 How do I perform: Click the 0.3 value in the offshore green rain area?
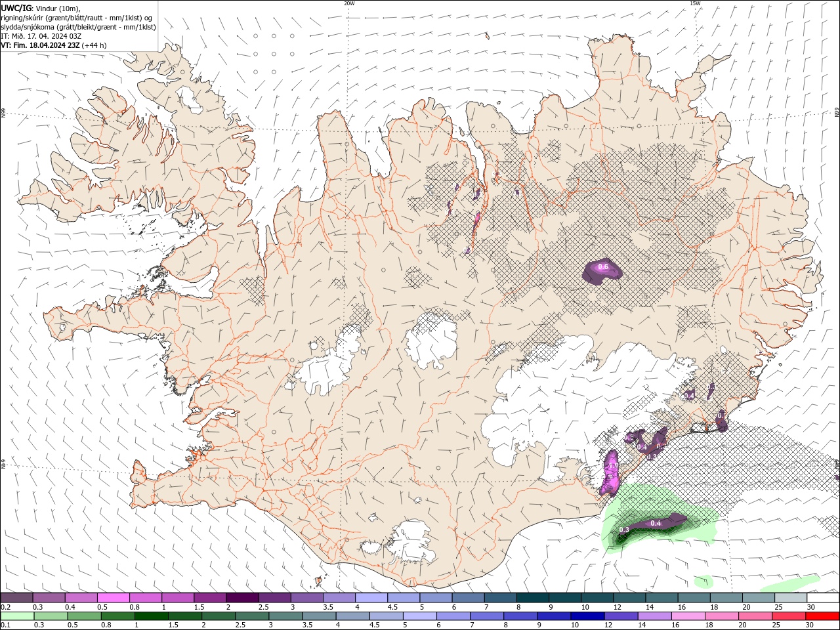click(624, 530)
